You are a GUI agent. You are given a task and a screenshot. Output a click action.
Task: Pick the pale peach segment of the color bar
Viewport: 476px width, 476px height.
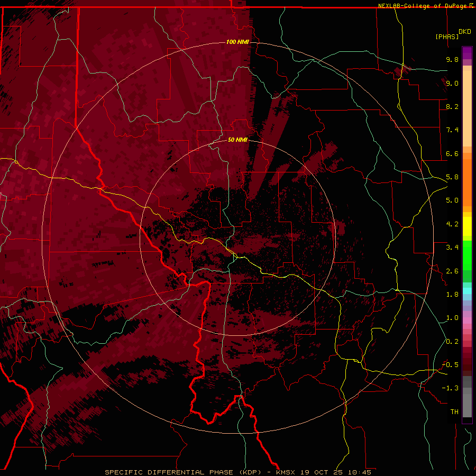tap(467, 108)
